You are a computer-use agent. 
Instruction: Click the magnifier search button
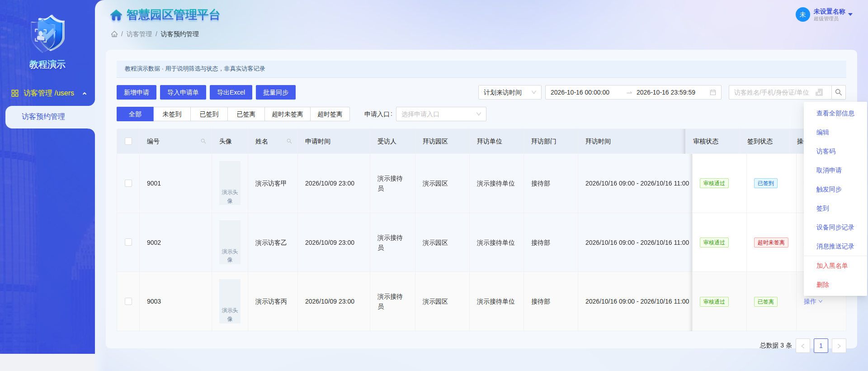(839, 92)
